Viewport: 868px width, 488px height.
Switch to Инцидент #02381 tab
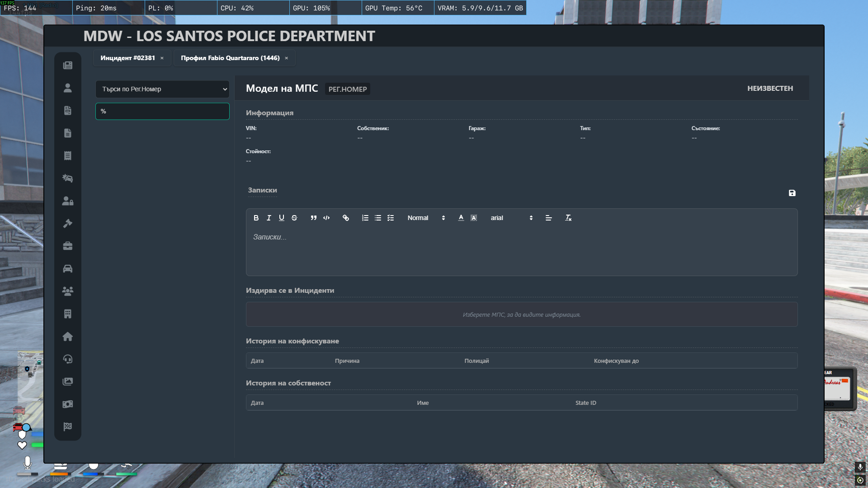tap(128, 58)
